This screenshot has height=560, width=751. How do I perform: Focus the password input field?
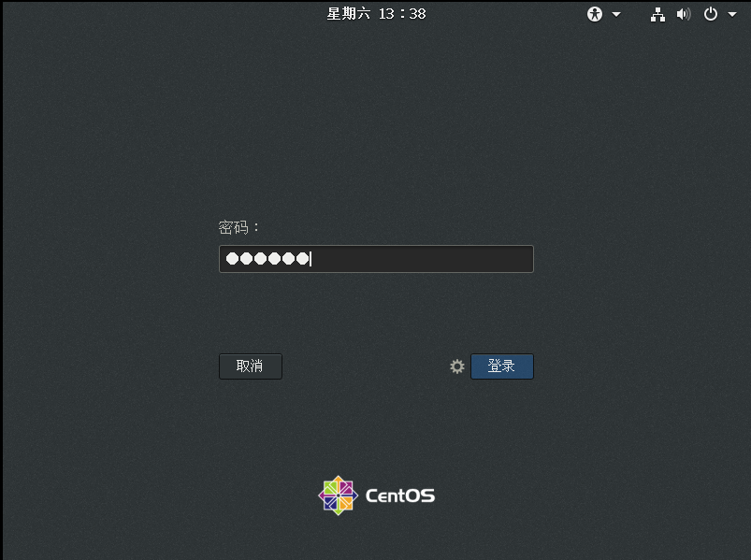pos(376,259)
